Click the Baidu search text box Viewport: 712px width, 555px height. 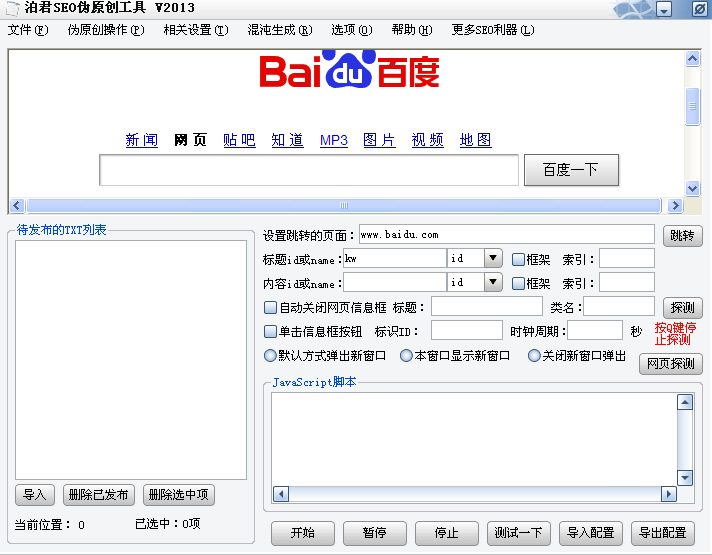(309, 170)
